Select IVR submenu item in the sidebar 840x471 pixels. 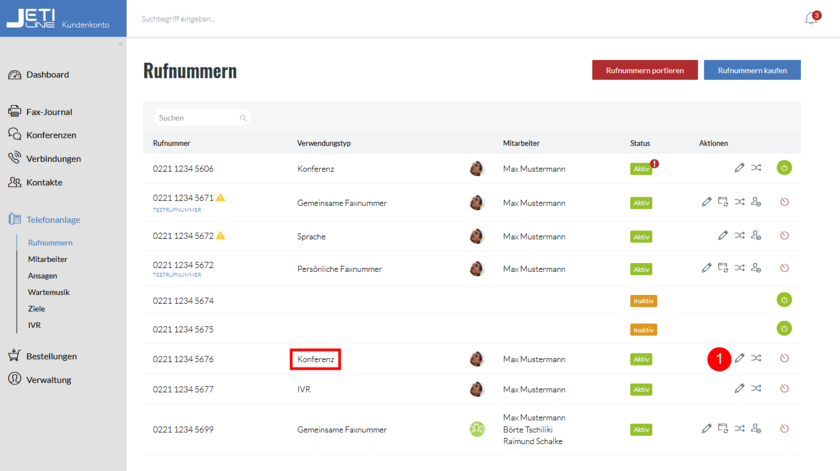click(34, 325)
